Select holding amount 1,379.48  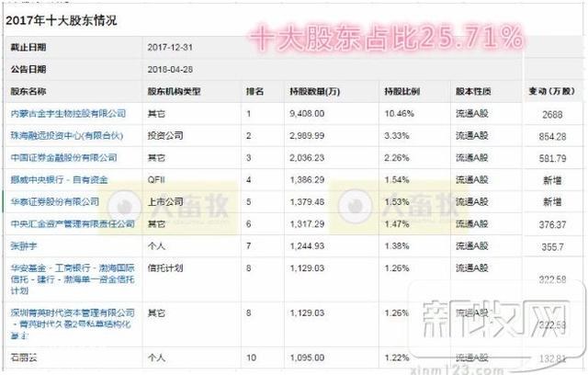(x=307, y=202)
